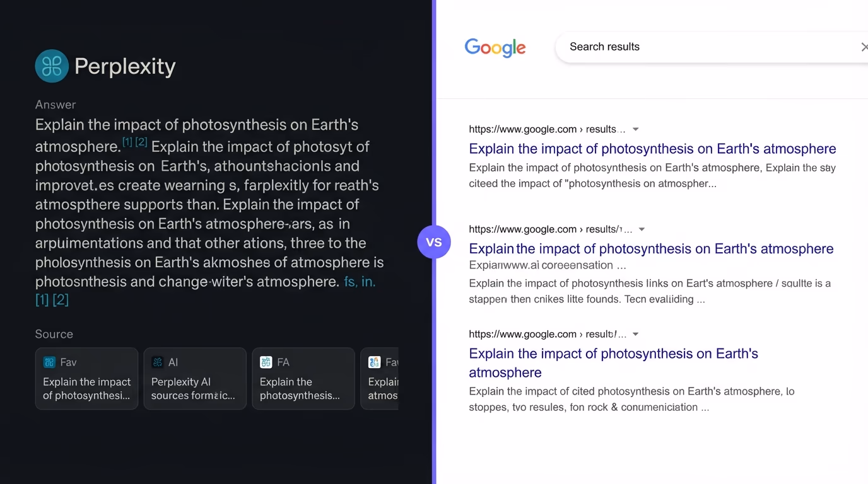Click citation [1] after 'atmosphere.' in the answer

coord(127,142)
